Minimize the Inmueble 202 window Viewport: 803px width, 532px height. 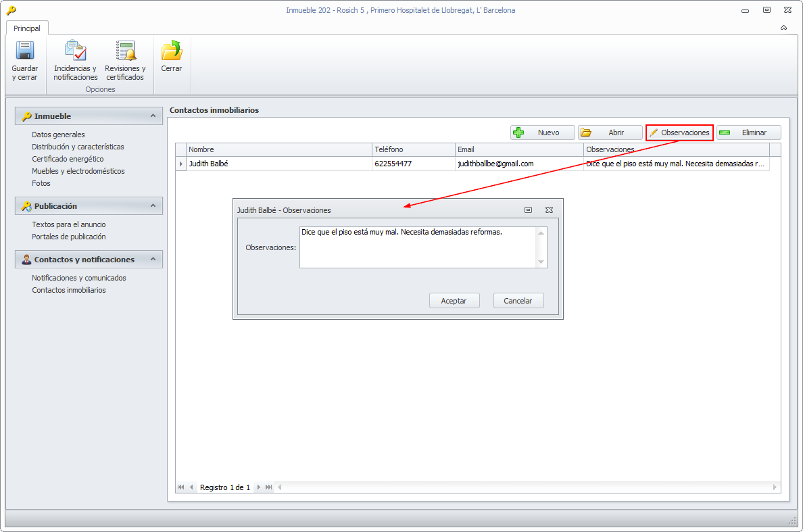pyautogui.click(x=745, y=10)
